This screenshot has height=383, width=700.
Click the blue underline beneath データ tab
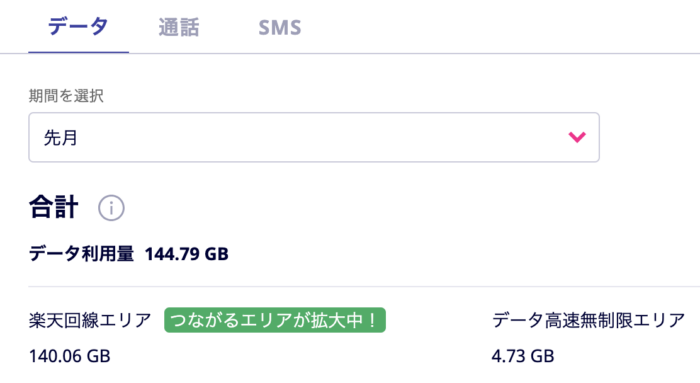point(79,52)
